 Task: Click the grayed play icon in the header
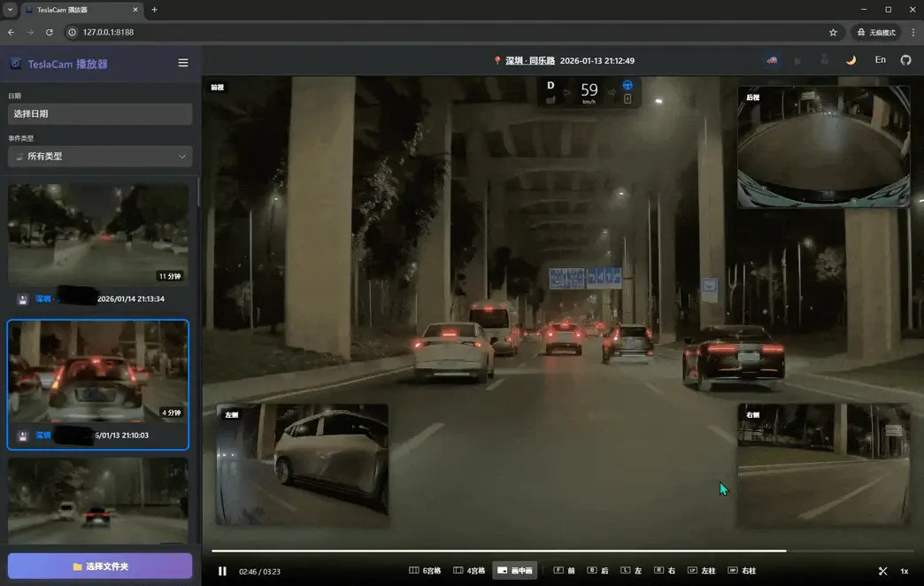(799, 59)
